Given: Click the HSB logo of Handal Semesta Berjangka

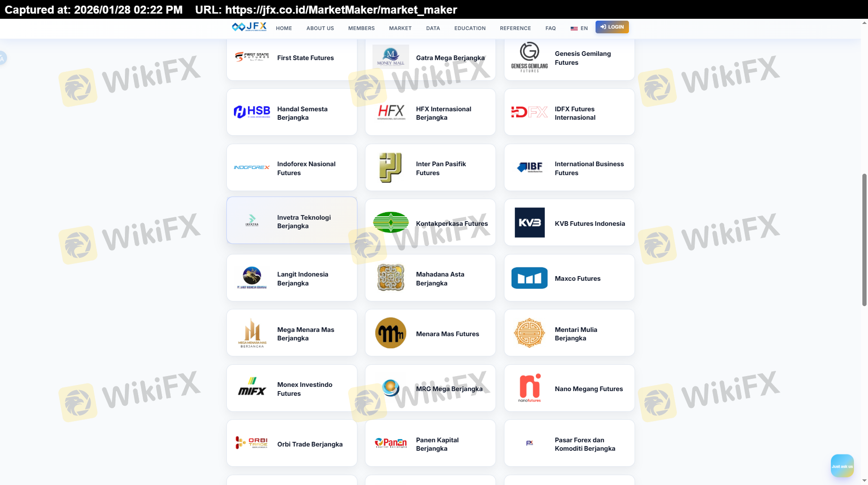Looking at the screenshot, I should [x=252, y=112].
